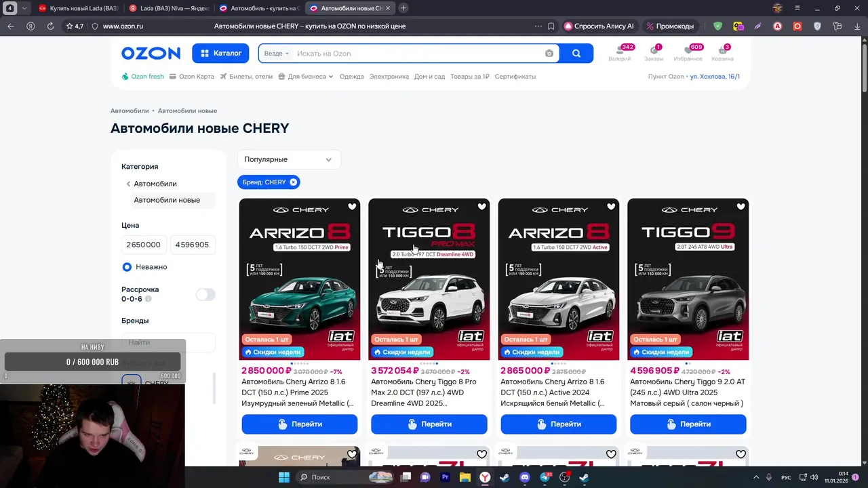
Task: Open the Популярные sort dropdown
Action: 289,159
